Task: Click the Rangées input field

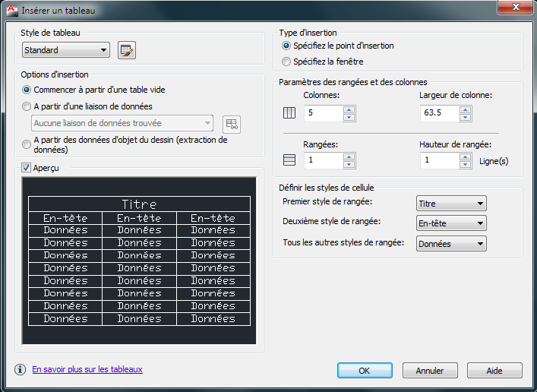Action: tap(324, 160)
